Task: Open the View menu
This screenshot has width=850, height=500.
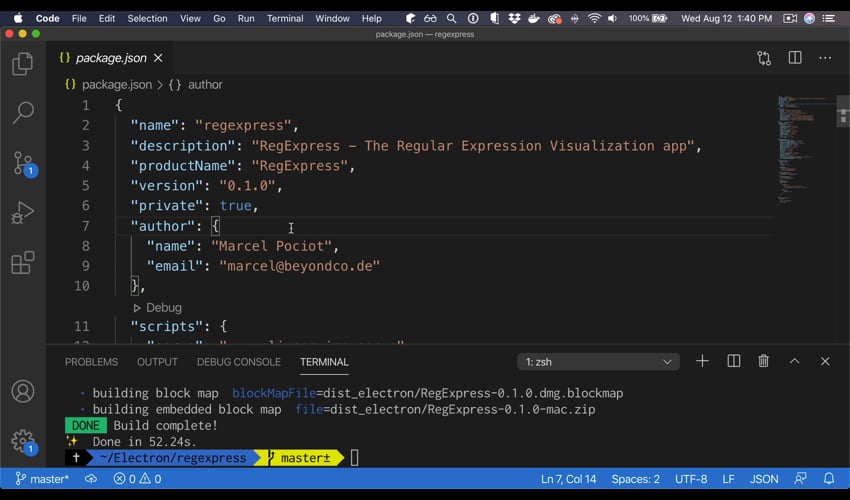Action: 190,18
